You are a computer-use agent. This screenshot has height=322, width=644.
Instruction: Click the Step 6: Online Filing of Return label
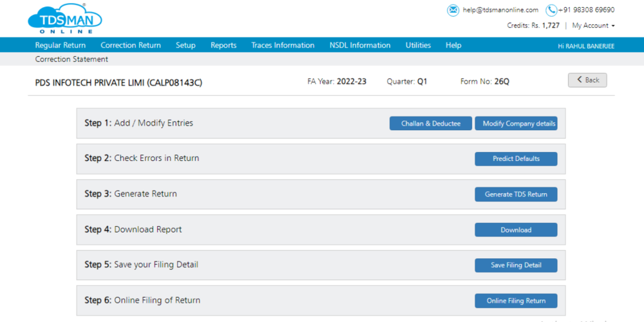142,300
